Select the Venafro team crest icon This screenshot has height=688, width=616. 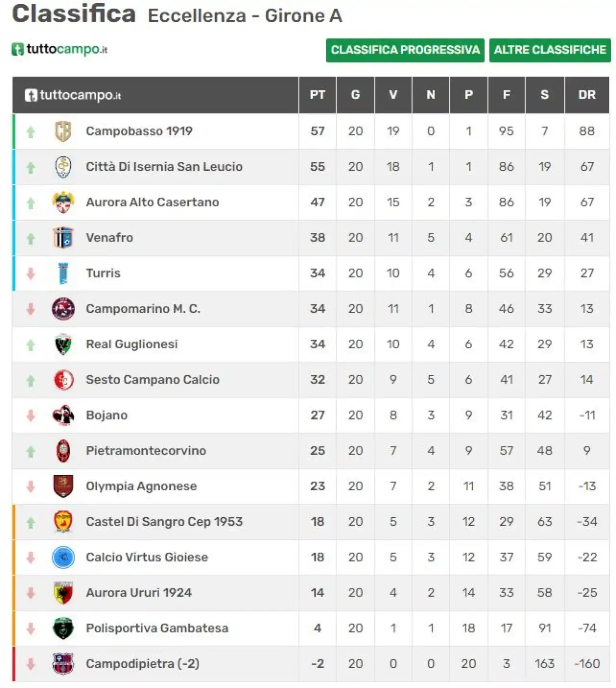tap(63, 238)
